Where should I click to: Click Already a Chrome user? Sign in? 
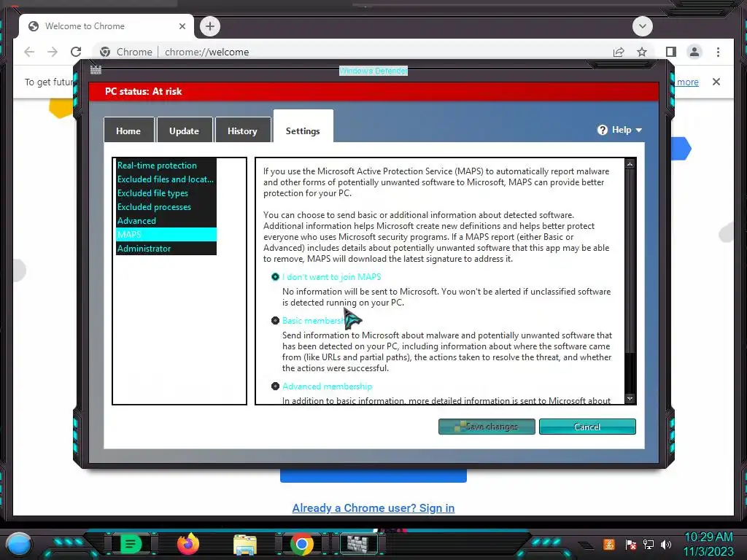[x=373, y=508]
